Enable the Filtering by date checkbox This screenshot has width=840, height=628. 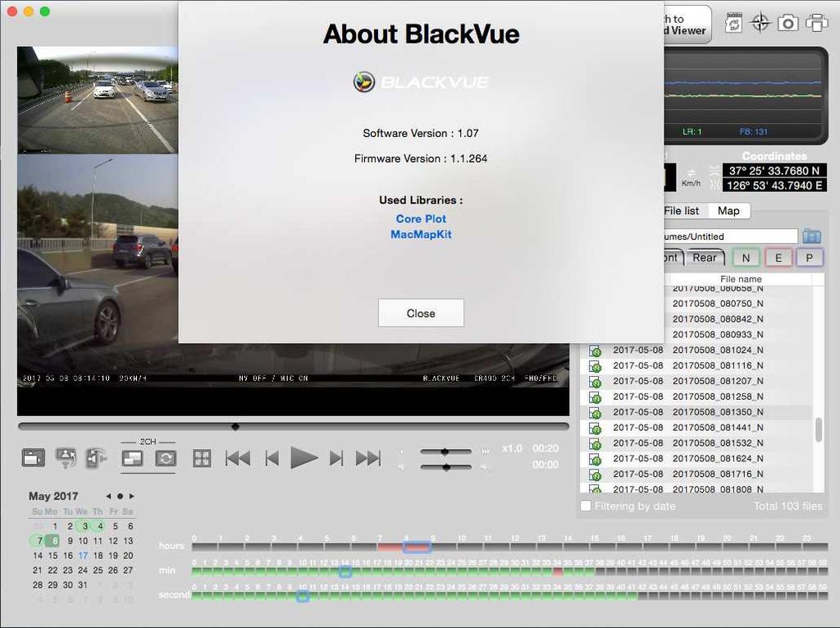point(586,507)
